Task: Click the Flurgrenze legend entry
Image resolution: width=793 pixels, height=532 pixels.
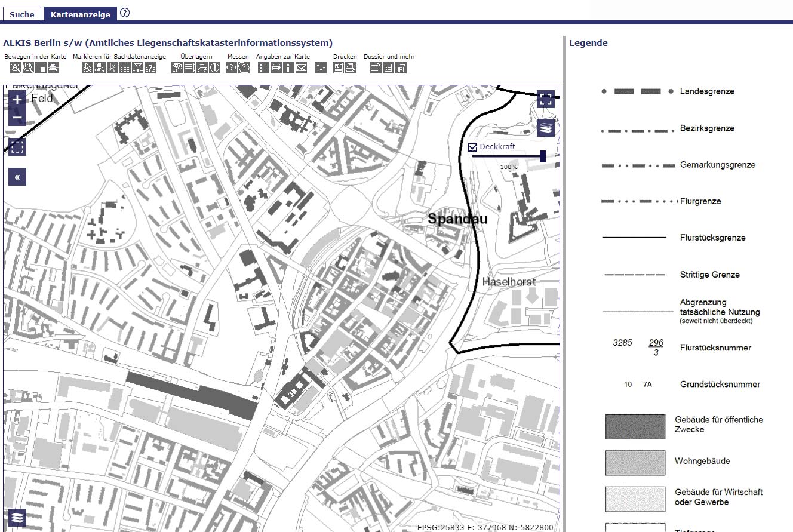Action: tap(700, 201)
